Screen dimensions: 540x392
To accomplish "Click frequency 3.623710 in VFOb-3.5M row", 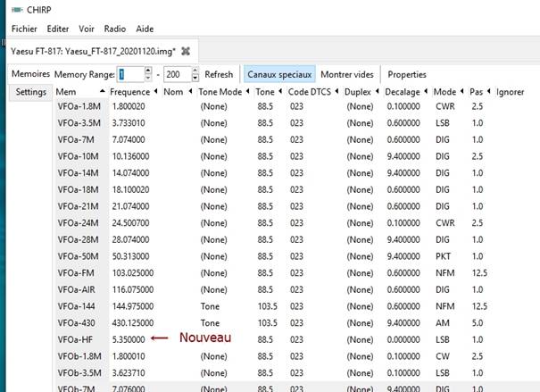I will [129, 373].
